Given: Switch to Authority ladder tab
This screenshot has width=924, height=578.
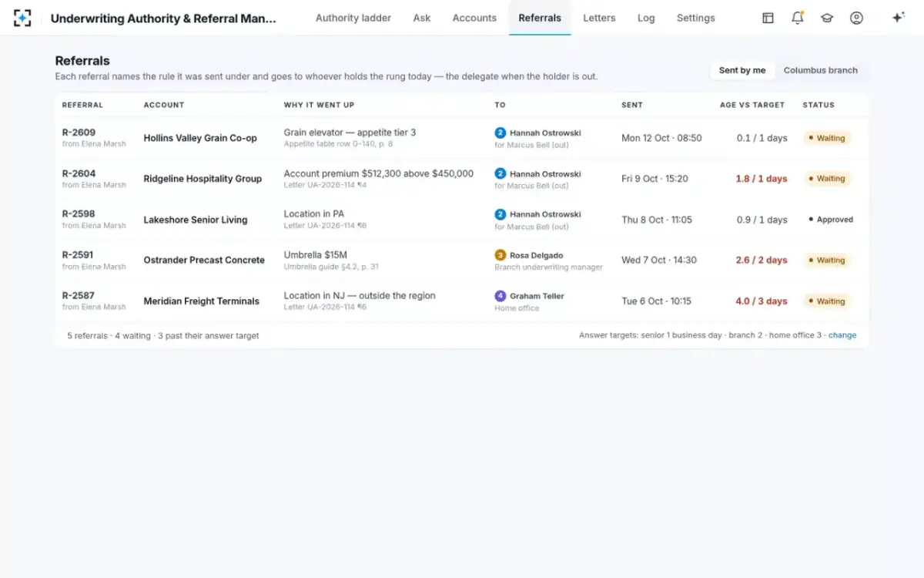Looking at the screenshot, I should (353, 18).
